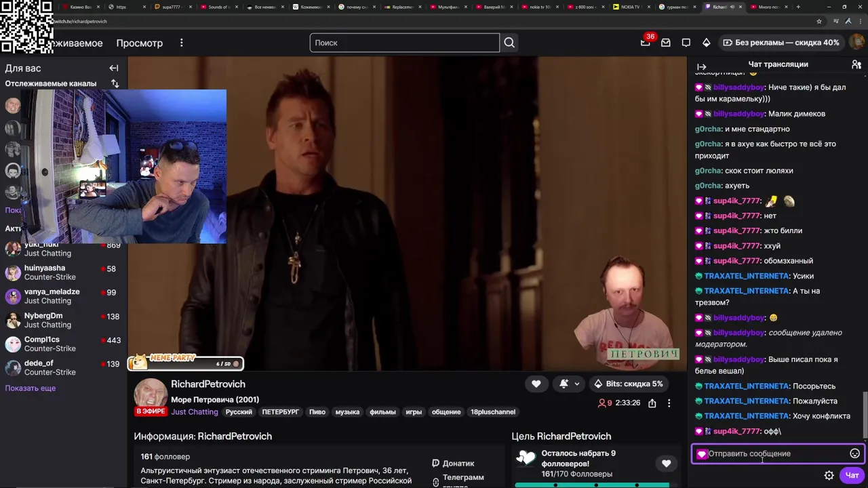This screenshot has width=868, height=488.
Task: Send message with Чат button
Action: point(852,475)
